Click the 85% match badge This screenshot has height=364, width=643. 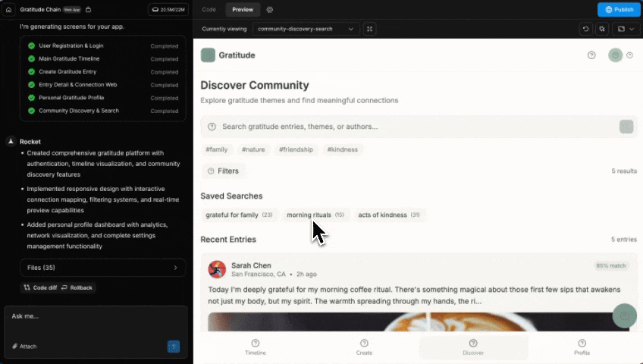click(x=611, y=265)
